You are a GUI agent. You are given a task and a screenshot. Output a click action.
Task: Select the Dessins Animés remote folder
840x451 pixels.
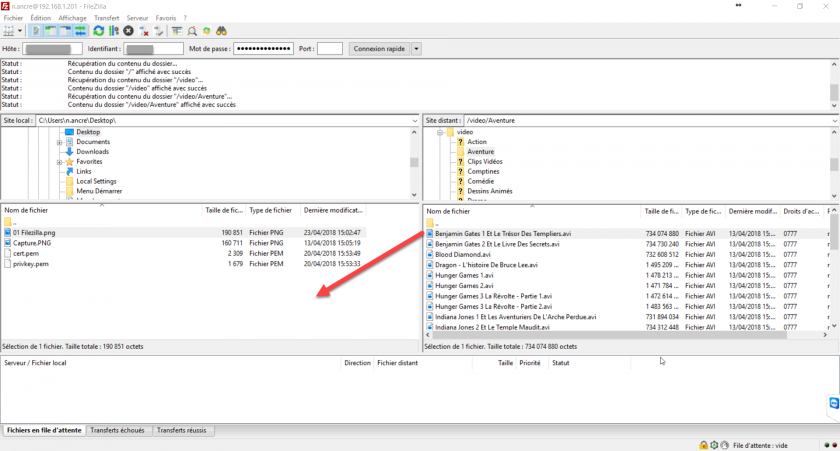pyautogui.click(x=490, y=191)
